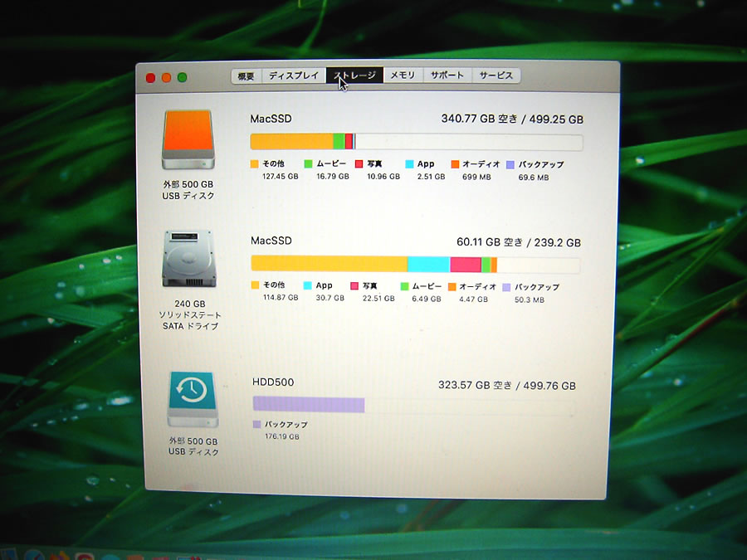Go to the サービス tab
Screen dimensions: 747x560
[x=496, y=75]
